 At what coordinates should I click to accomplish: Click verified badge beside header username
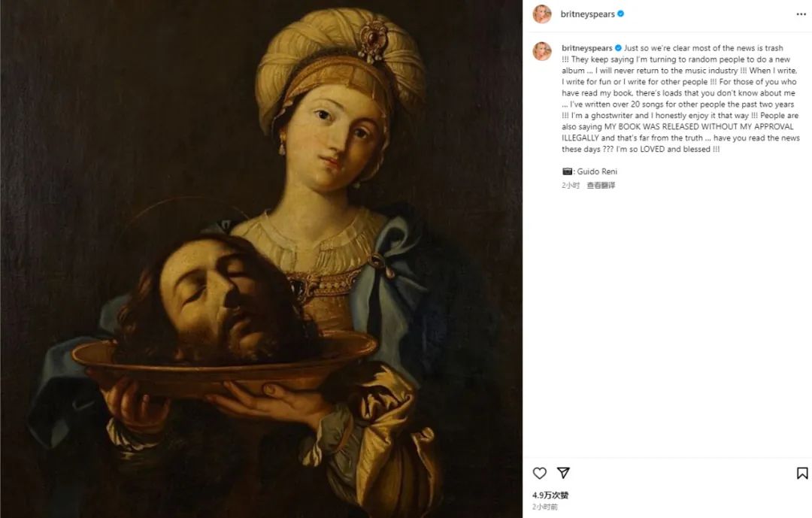620,14
